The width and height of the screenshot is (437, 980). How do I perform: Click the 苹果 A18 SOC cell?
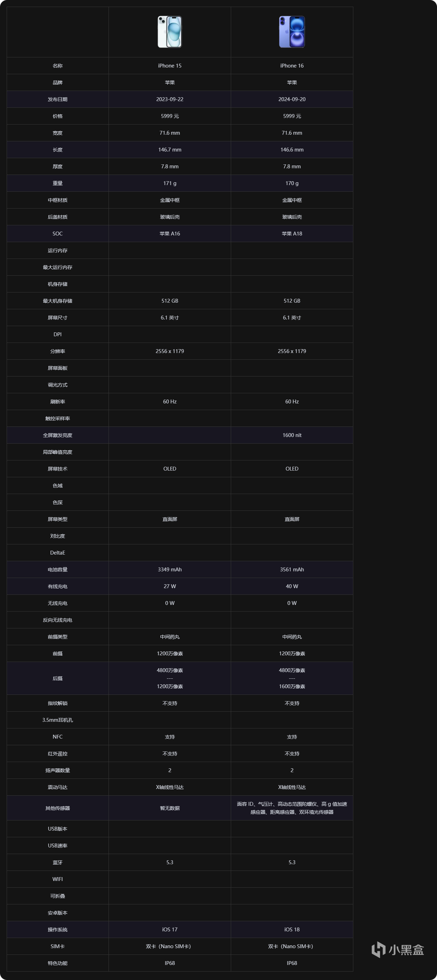[292, 234]
